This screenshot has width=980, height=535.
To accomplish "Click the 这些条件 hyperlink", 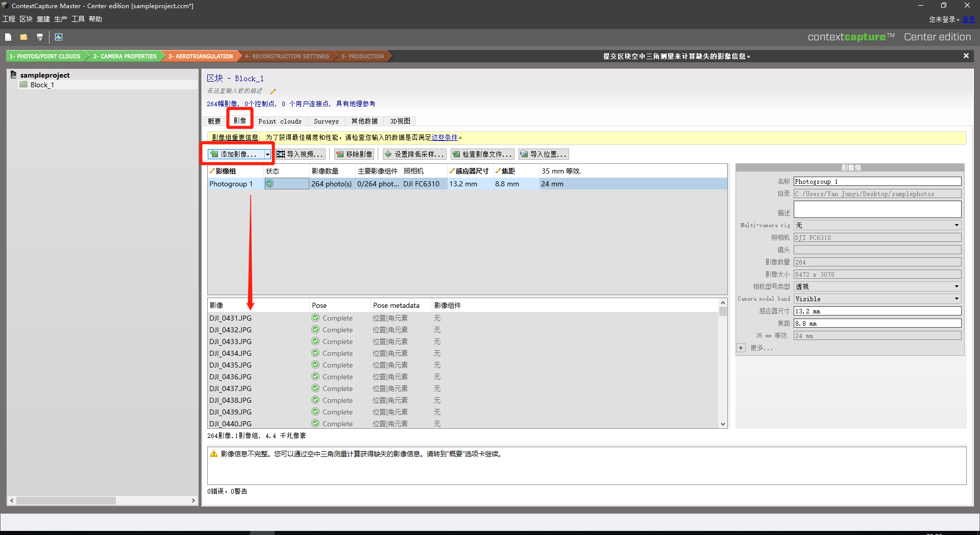I will pyautogui.click(x=444, y=137).
